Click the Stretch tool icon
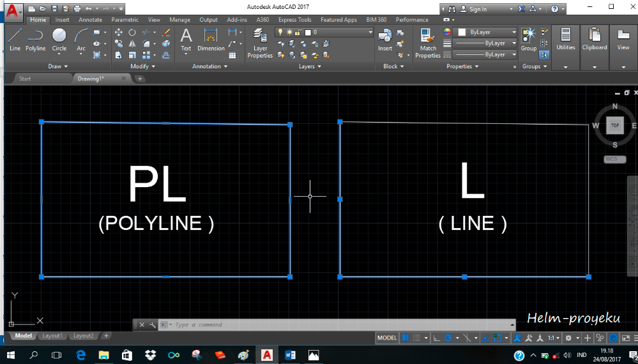Viewport: 638px width, 364px height. (x=119, y=55)
